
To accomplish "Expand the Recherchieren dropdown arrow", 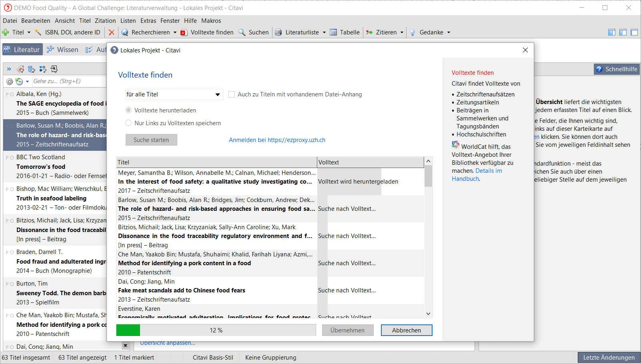I will click(x=175, y=32).
